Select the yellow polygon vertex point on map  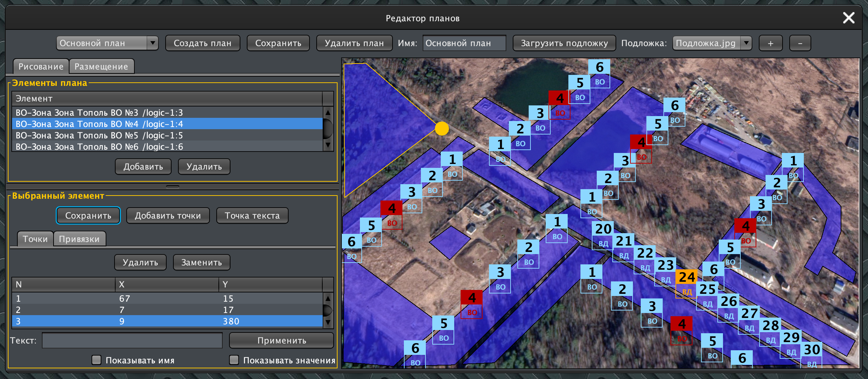click(x=441, y=128)
